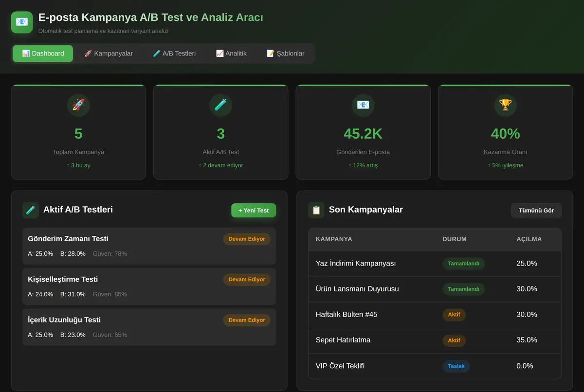Click the Güven: 85% confidence text
This screenshot has height=392, width=584.
[x=109, y=294]
